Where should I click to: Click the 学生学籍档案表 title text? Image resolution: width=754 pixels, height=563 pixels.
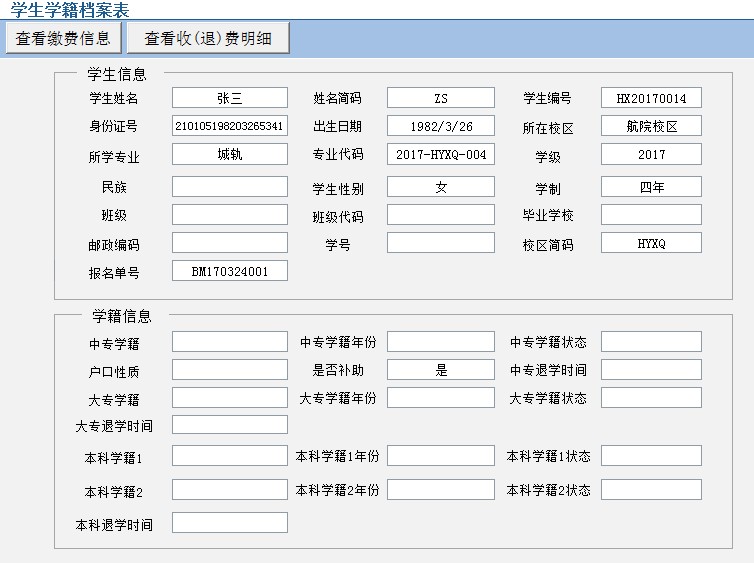coord(70,10)
